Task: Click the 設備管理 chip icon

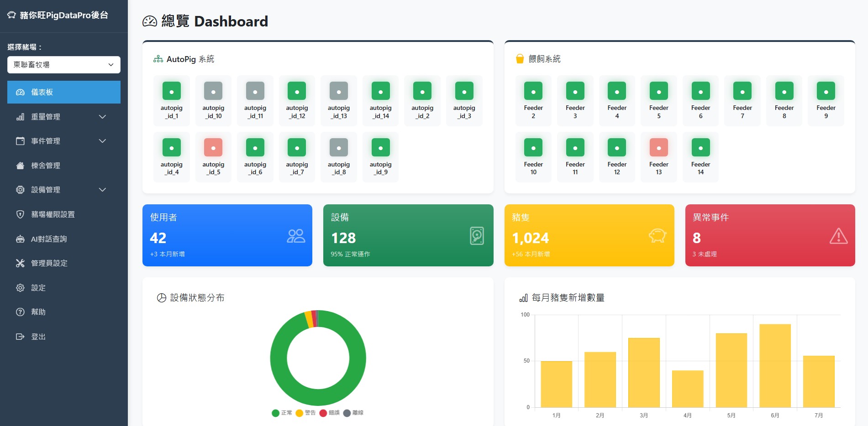Action: click(x=20, y=190)
